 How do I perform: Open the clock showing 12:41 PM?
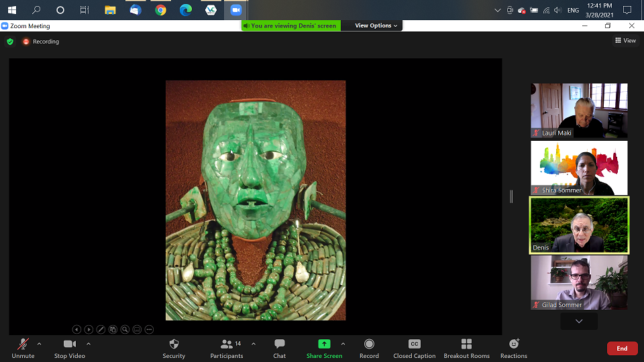(600, 10)
